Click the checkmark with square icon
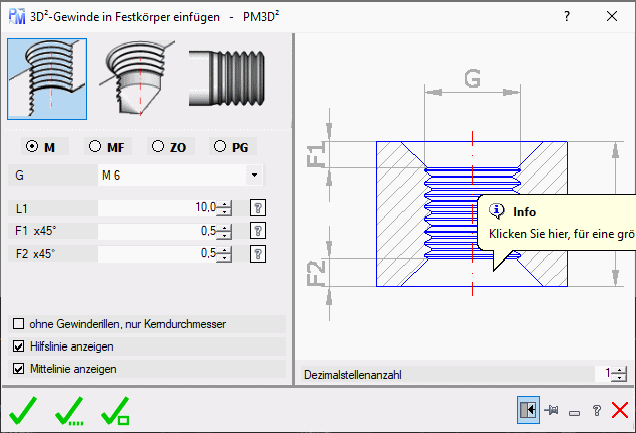 click(117, 409)
